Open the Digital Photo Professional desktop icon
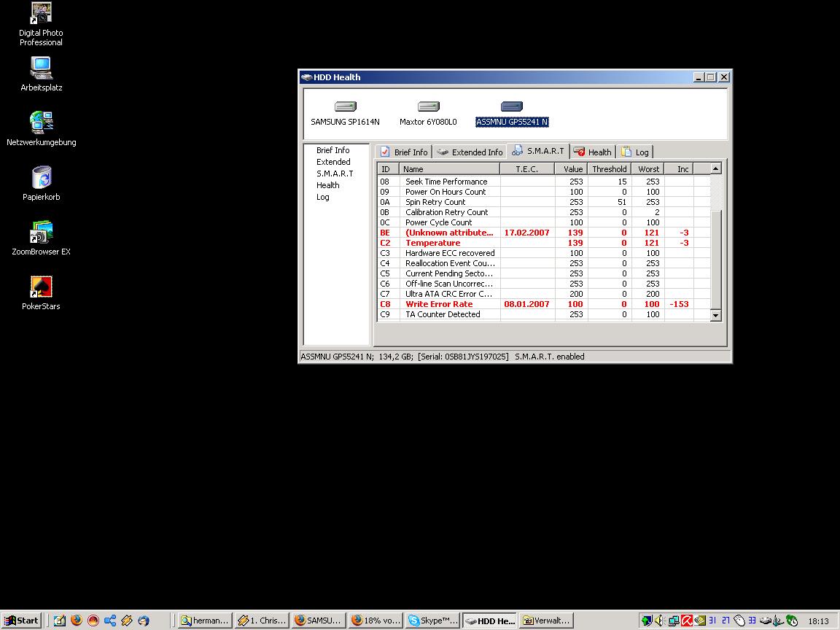Image resolution: width=840 pixels, height=630 pixels. click(x=41, y=24)
